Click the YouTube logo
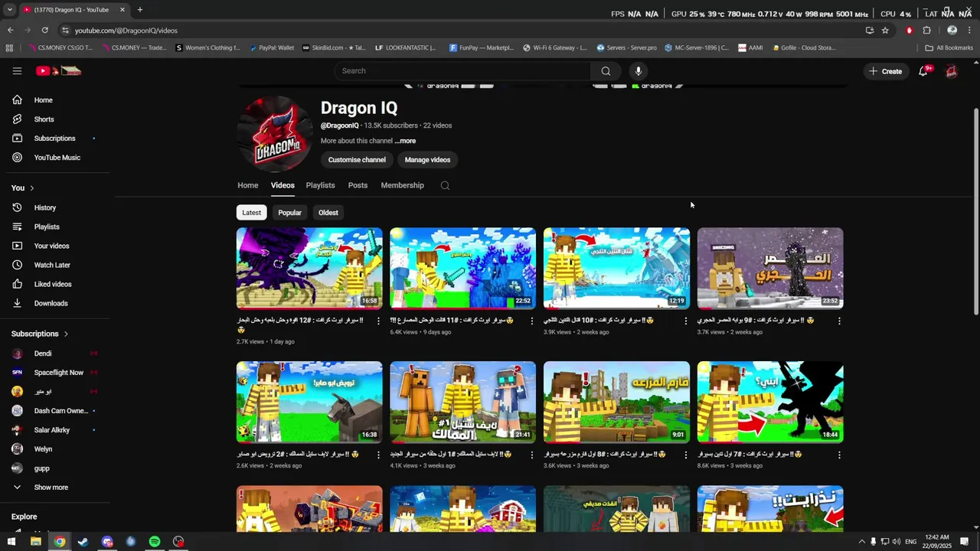This screenshot has width=980, height=551. click(x=57, y=71)
